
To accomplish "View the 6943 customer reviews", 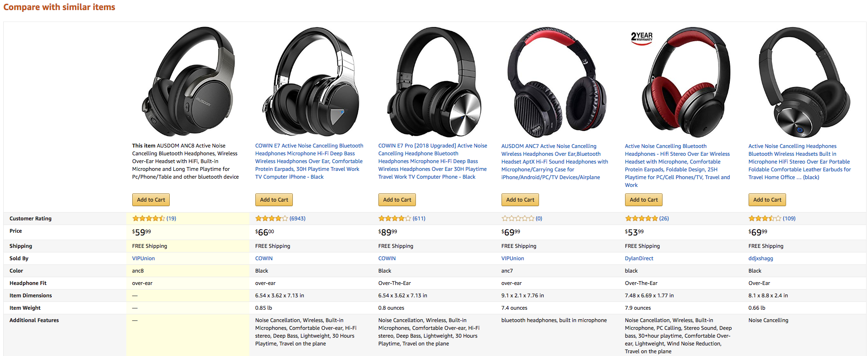I will (297, 219).
